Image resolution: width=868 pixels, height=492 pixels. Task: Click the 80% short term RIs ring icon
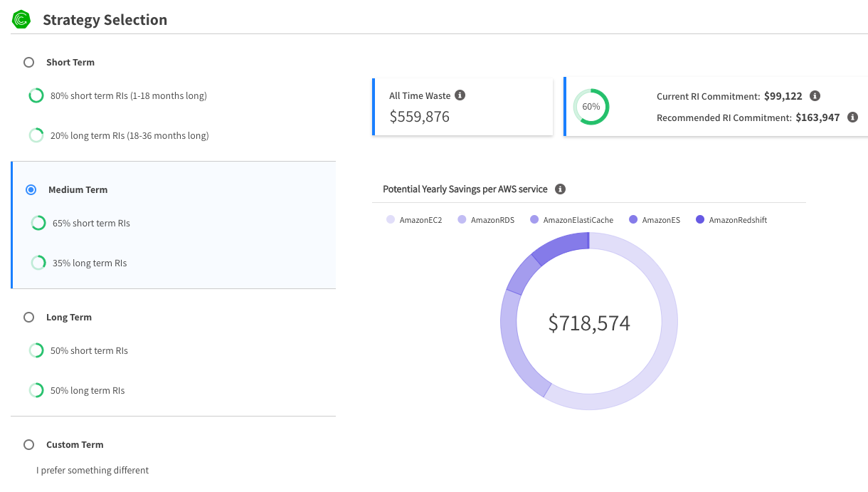pos(36,95)
